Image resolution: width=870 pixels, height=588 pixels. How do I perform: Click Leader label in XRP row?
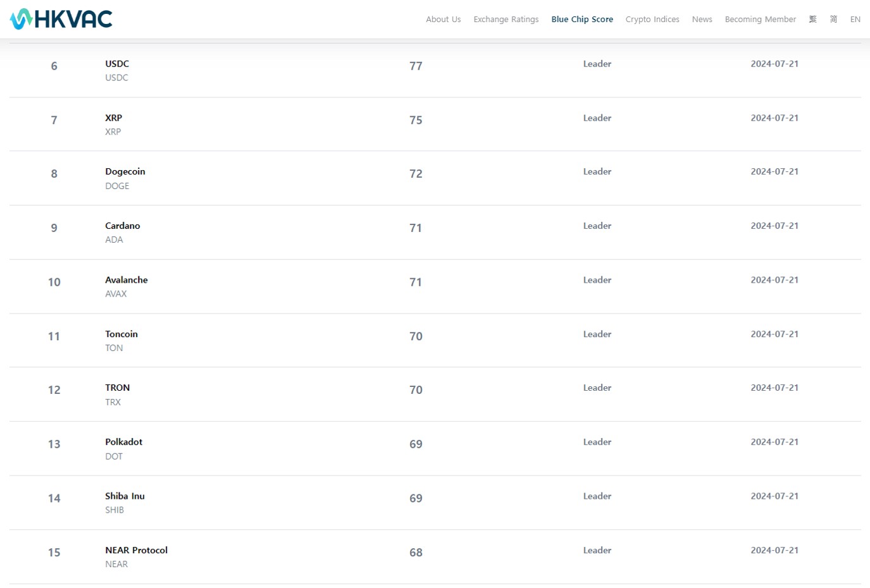(x=597, y=118)
